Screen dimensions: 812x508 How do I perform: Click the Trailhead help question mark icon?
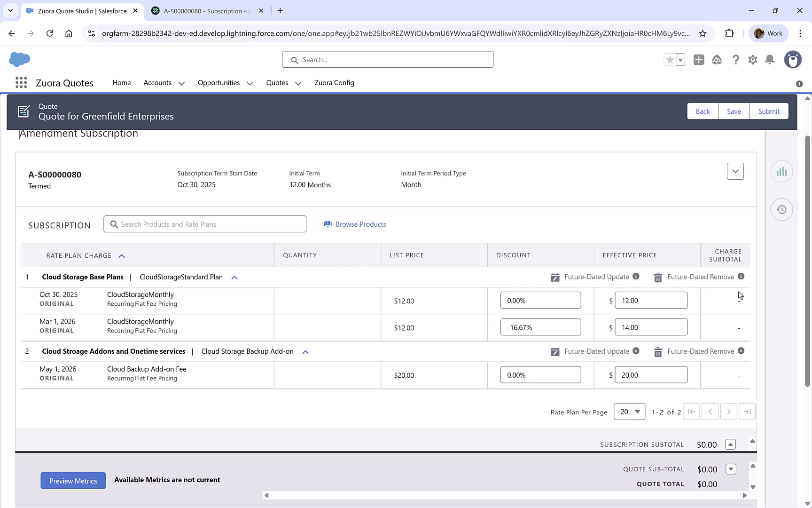point(736,60)
